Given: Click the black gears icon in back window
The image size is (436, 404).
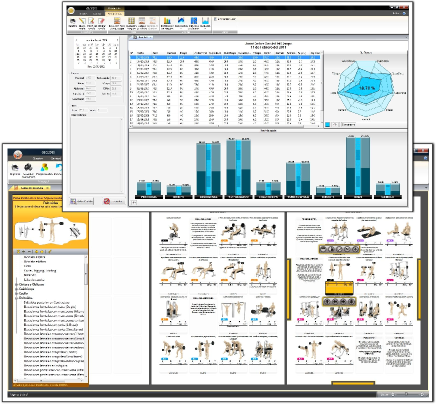Looking at the screenshot, I should coord(28,167).
